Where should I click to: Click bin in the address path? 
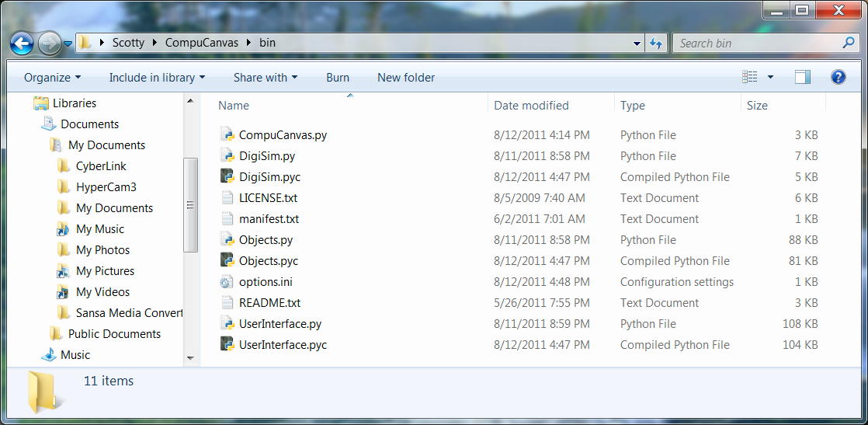[x=267, y=43]
